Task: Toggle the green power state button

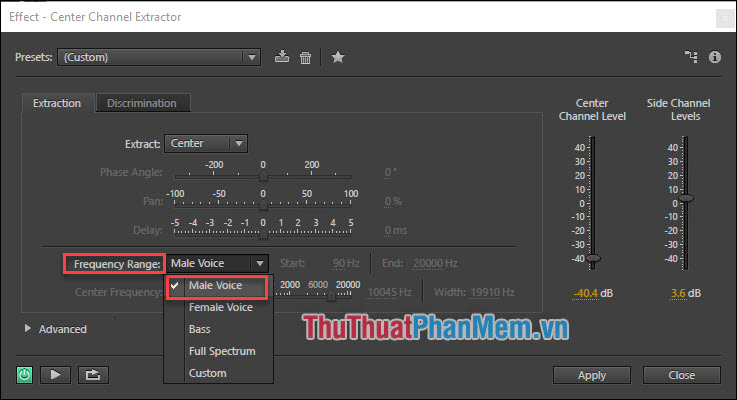Action: point(24,375)
